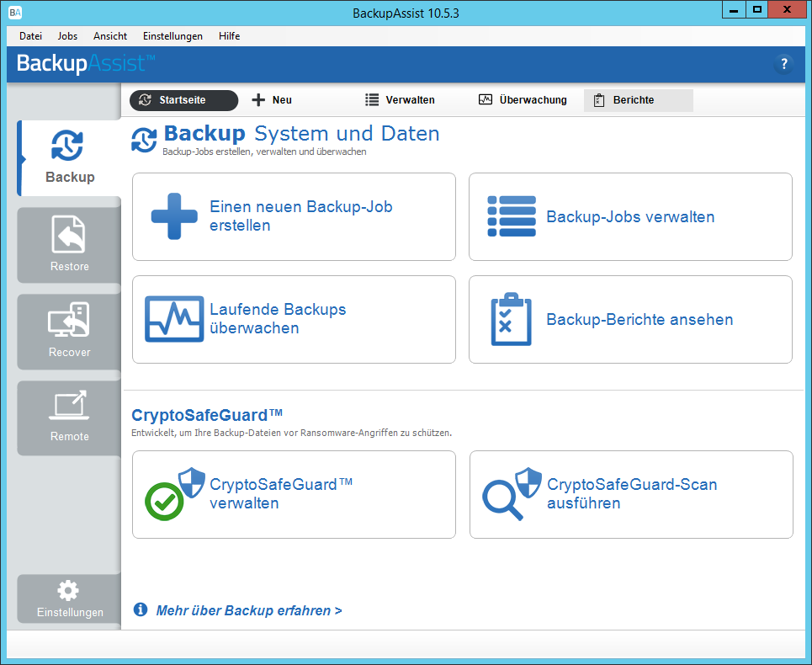The height and width of the screenshot is (665, 812).
Task: Switch to the Verwalten tab
Action: [x=401, y=100]
